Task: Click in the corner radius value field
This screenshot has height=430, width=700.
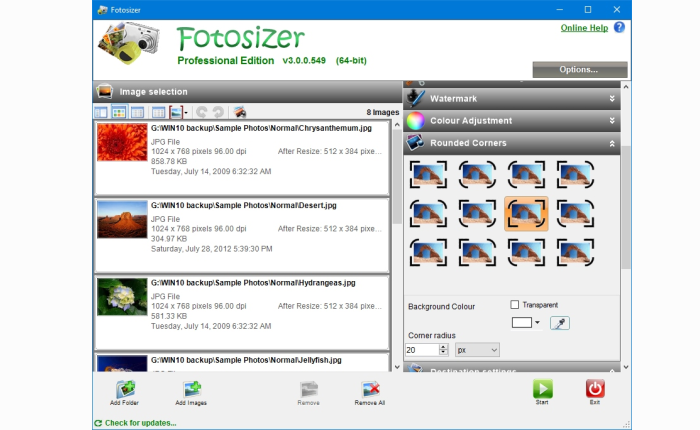Action: click(422, 350)
